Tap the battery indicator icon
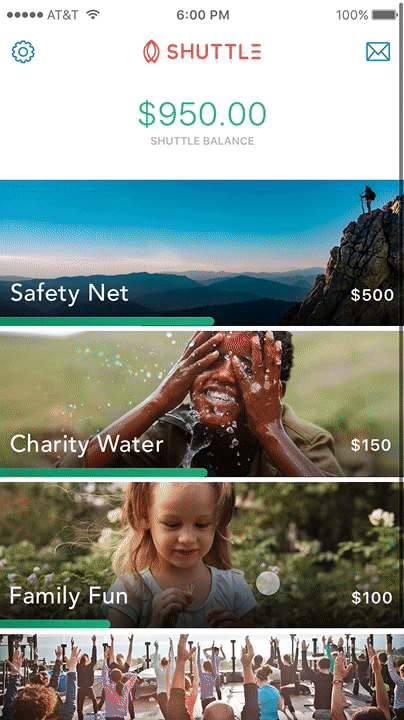 point(385,15)
